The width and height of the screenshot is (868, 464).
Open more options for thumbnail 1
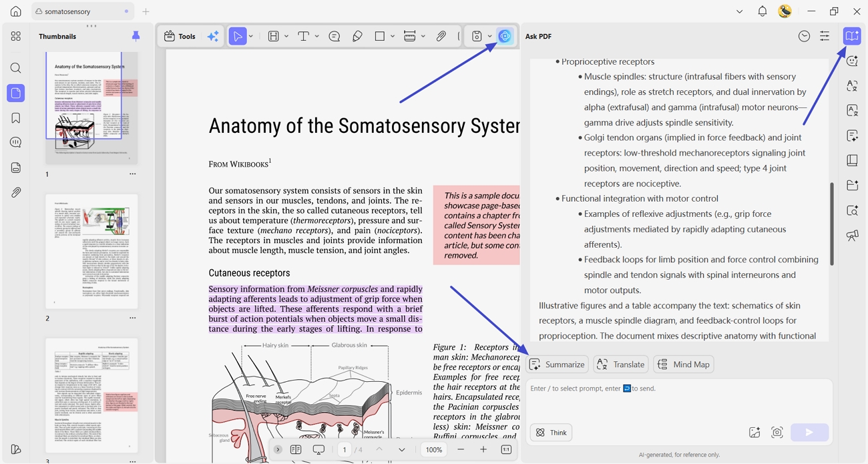tap(132, 174)
